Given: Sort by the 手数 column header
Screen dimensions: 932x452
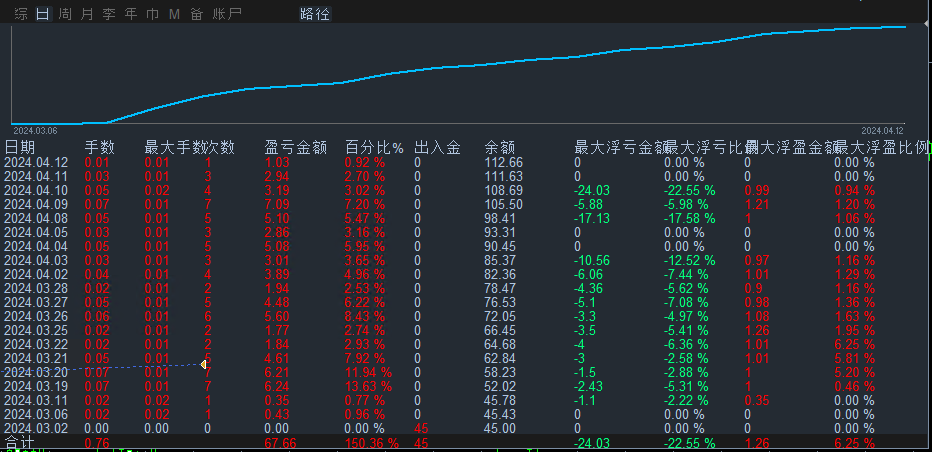Looking at the screenshot, I should pyautogui.click(x=100, y=147).
